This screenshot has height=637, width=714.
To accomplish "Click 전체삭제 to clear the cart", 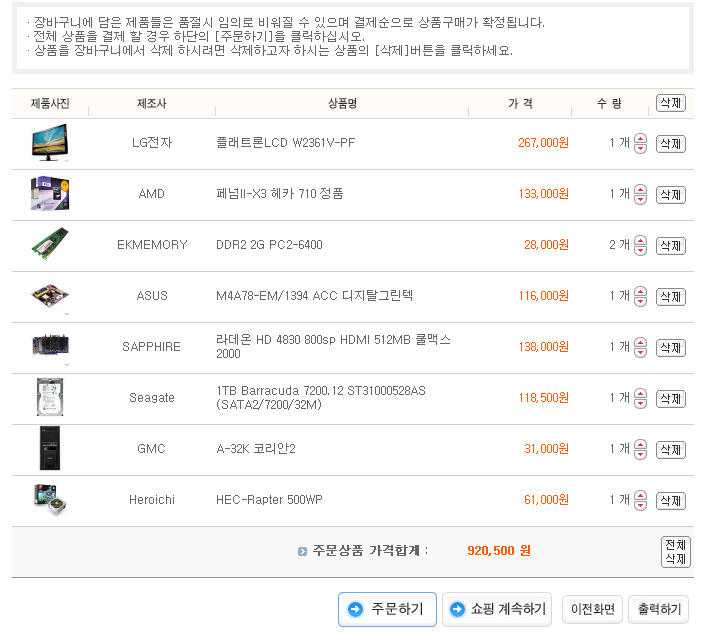I will 675,552.
